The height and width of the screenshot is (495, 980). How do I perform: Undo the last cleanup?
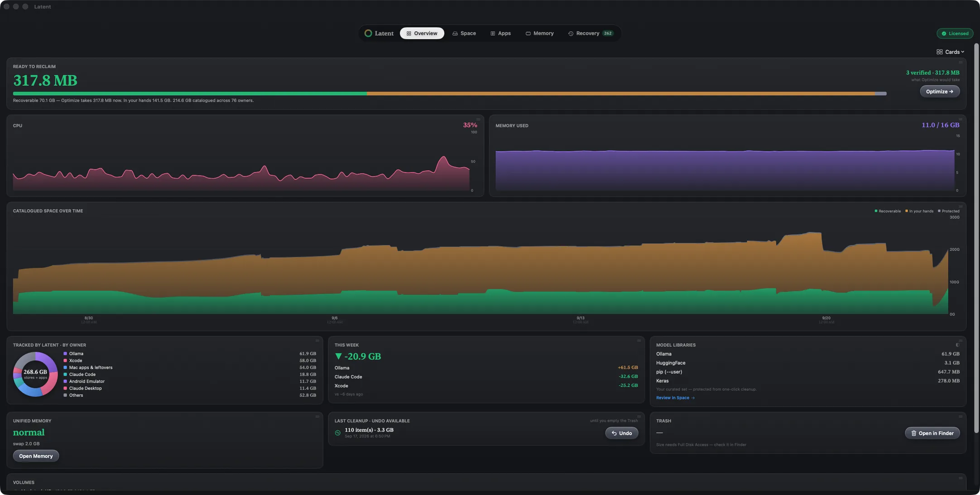[x=621, y=433]
